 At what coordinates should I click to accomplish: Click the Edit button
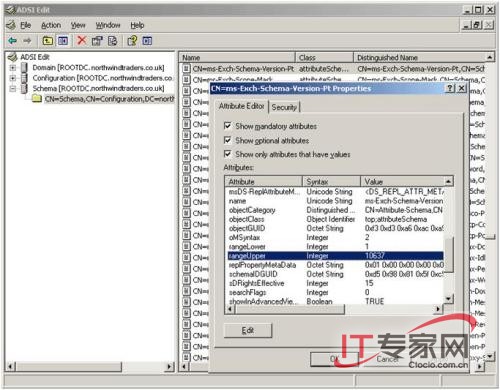[248, 330]
